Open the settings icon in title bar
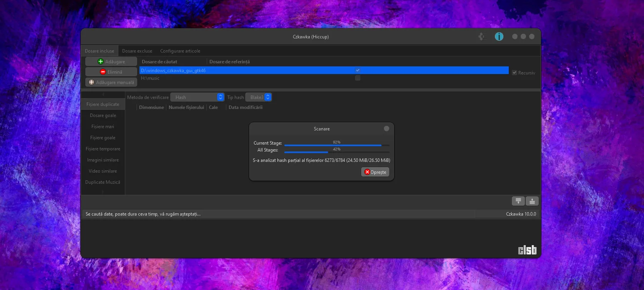This screenshot has width=644, height=290. 483,36
